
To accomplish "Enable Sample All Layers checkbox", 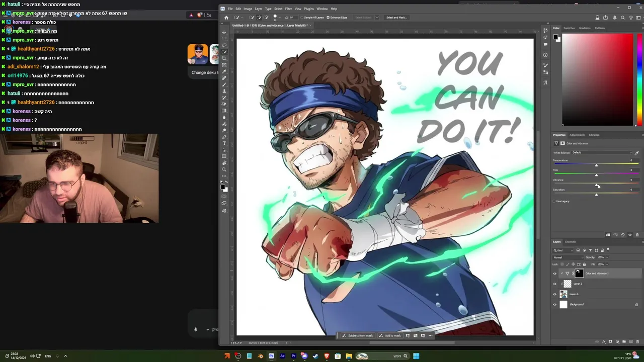I will [x=302, y=18].
